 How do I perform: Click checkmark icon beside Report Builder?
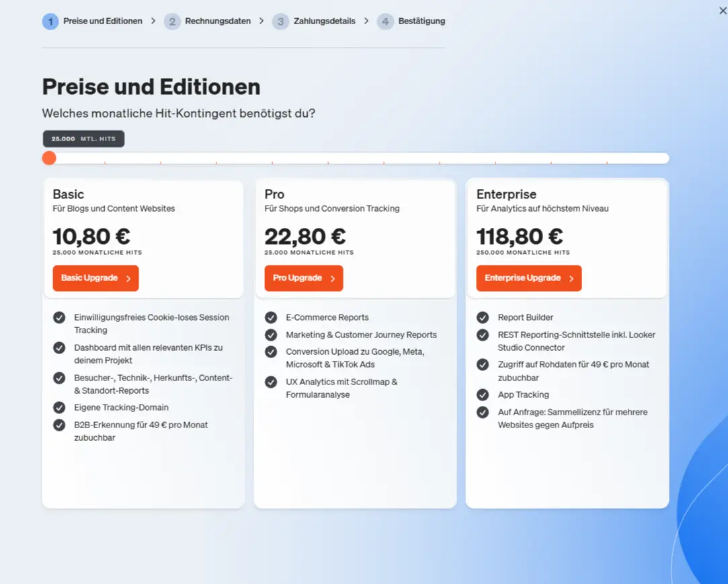tap(483, 317)
